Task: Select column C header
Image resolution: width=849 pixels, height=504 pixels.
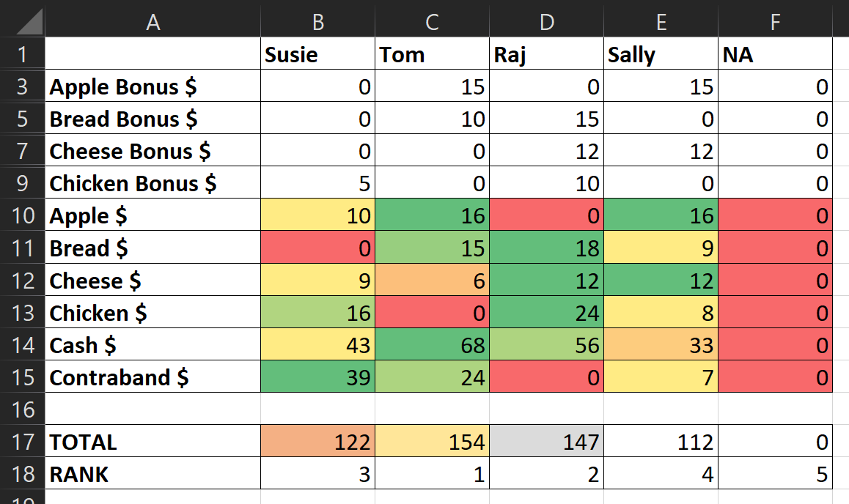Action: (432, 22)
